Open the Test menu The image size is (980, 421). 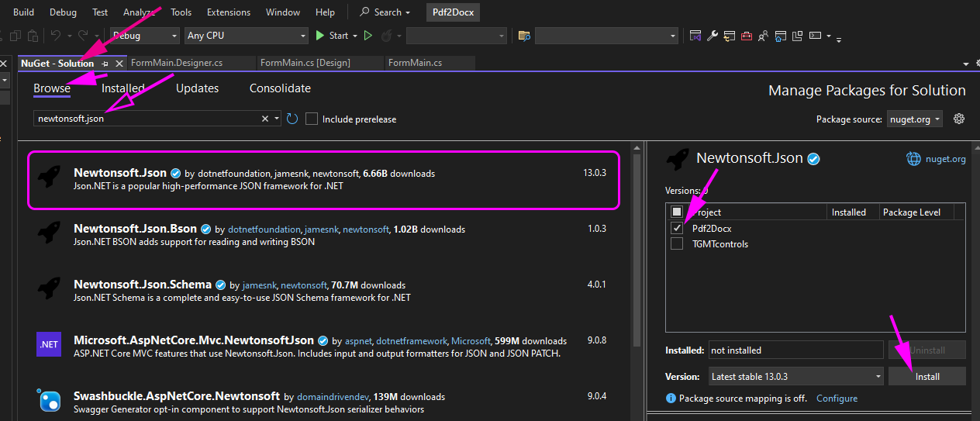pyautogui.click(x=100, y=12)
